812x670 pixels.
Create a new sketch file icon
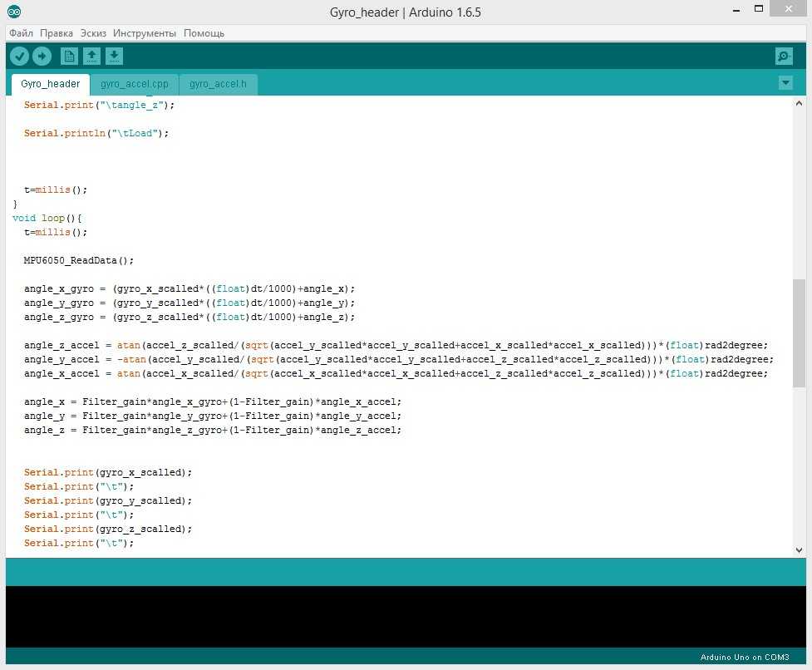pos(70,56)
